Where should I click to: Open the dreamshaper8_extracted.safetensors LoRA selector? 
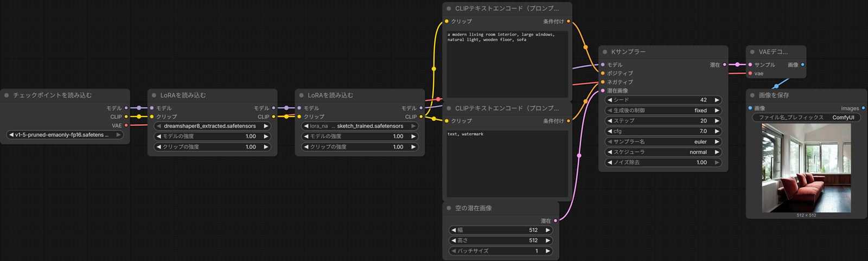(x=212, y=126)
